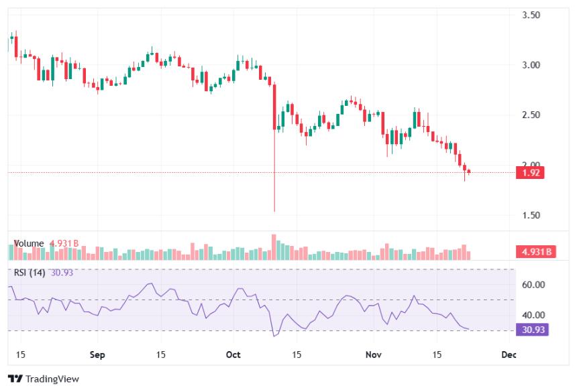Click the TradingView logo
This screenshot has width=577, height=392.
click(x=43, y=379)
